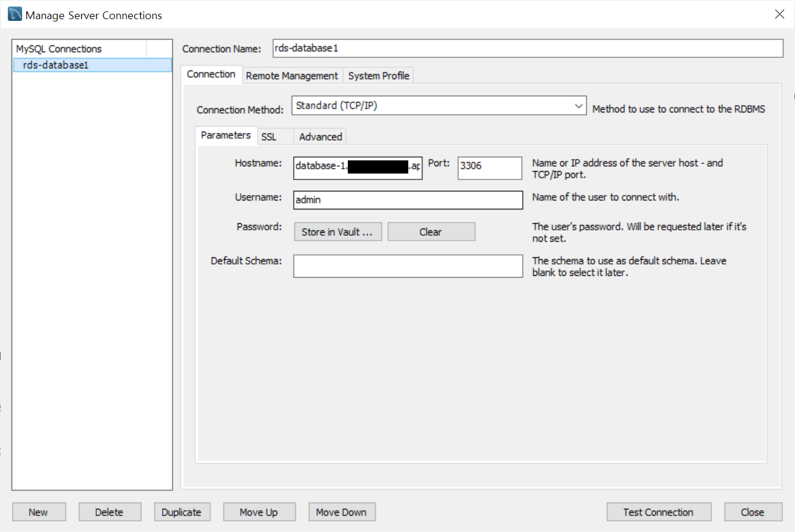
Task: Open the Remote Management tab
Action: point(292,76)
